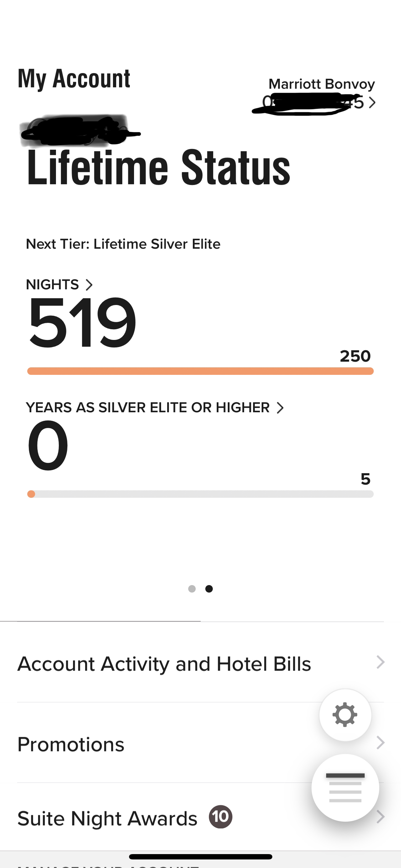
Task: Tap the Marriott Bonvoy label
Action: click(322, 84)
